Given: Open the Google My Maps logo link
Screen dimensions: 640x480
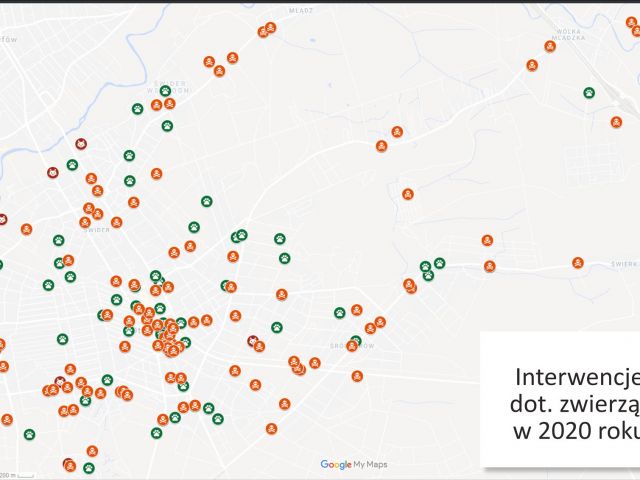Looking at the screenshot, I should coord(354,464).
